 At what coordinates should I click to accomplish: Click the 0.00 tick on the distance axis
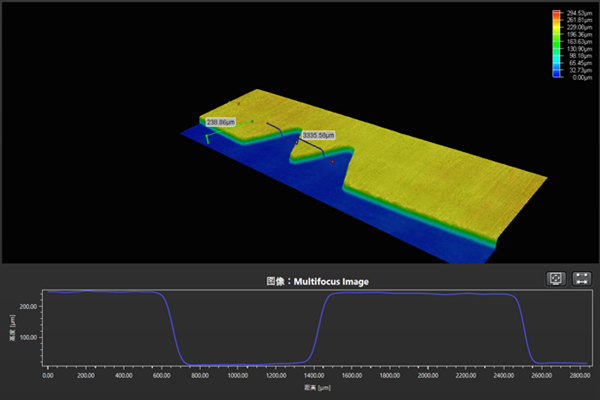48,376
